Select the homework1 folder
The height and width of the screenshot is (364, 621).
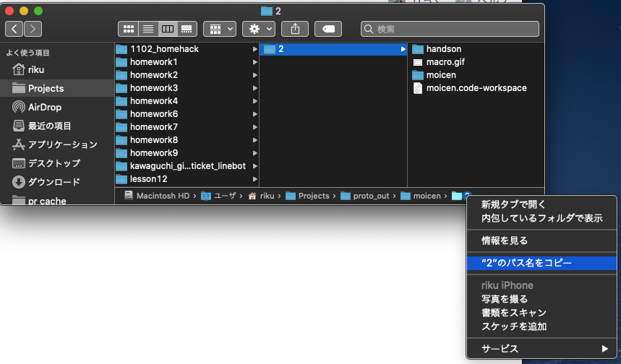click(187, 62)
